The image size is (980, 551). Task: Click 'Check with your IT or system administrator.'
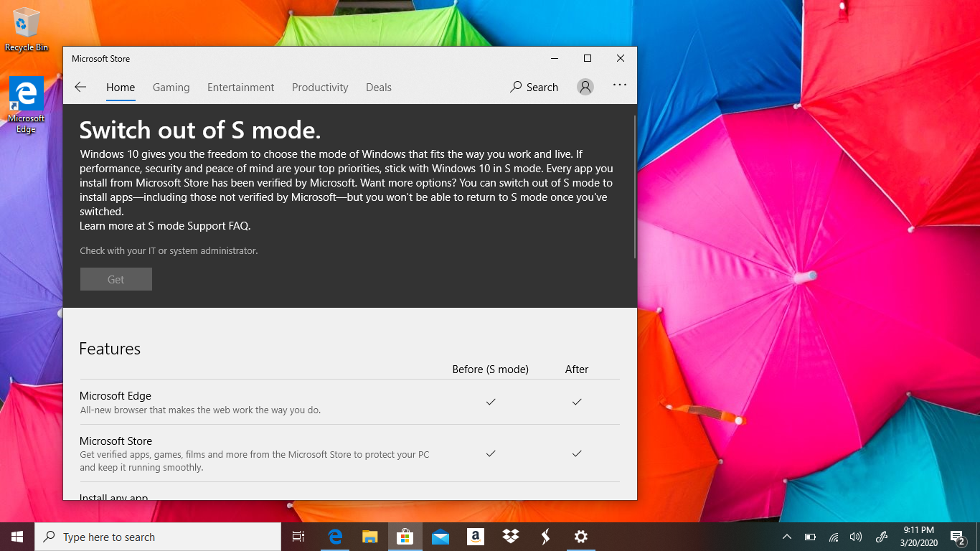(169, 251)
